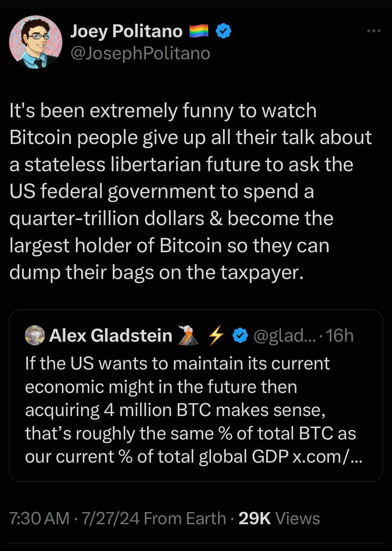Click the main tweet text body
The image size is (392, 551).
[x=190, y=191]
